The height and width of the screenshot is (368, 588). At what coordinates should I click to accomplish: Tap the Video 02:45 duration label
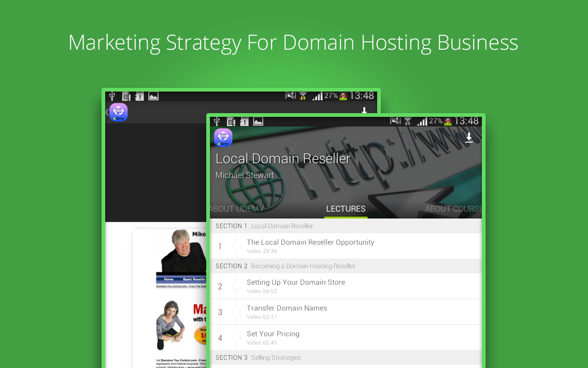262,343
